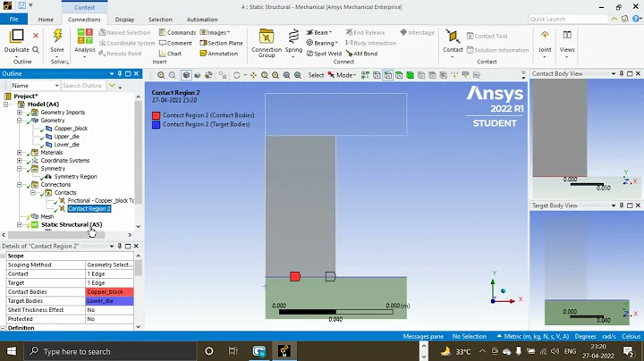The image size is (644, 361).
Task: Collapse the Scope section in Details
Action: [3, 256]
